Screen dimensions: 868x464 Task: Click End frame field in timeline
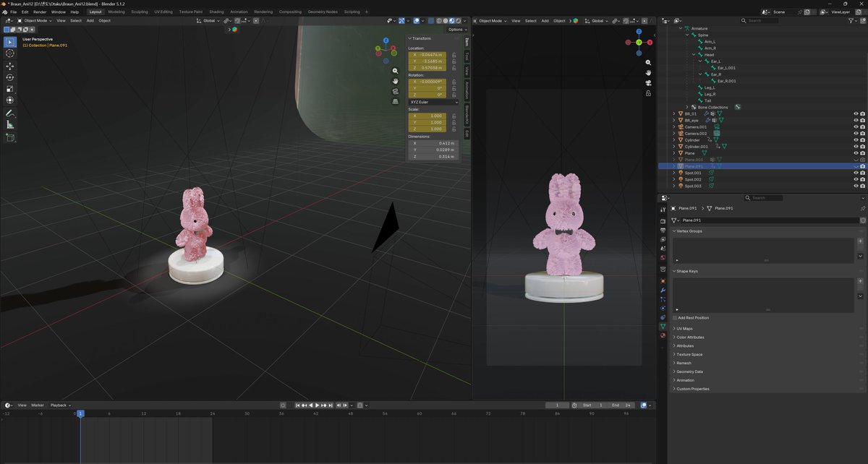coord(623,405)
